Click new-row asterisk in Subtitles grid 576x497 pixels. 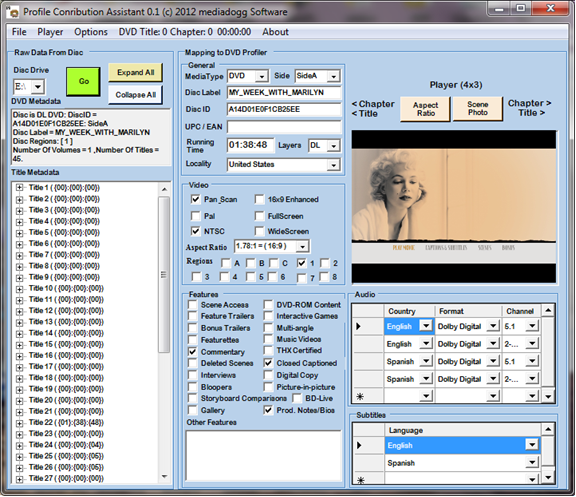pos(361,480)
